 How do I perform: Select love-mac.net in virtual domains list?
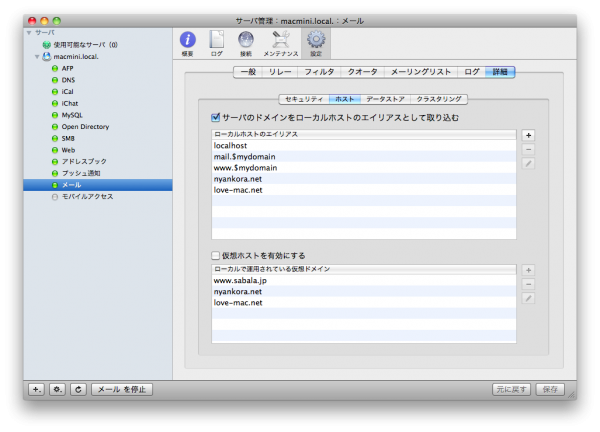[364, 303]
